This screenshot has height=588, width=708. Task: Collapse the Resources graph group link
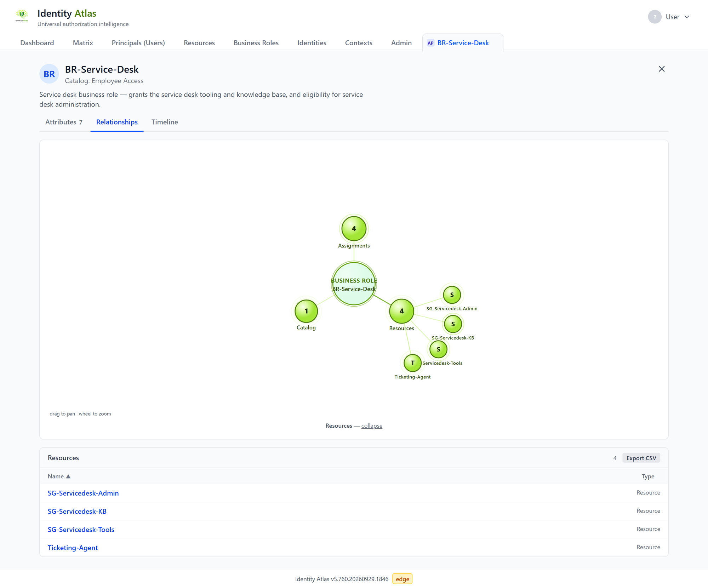(x=372, y=426)
